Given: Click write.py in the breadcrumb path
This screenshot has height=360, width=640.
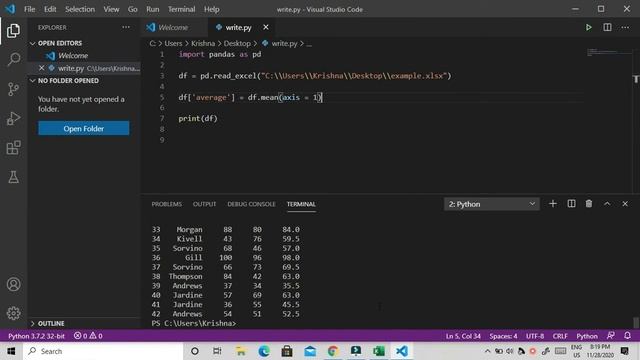Looking at the screenshot, I should tap(284, 43).
